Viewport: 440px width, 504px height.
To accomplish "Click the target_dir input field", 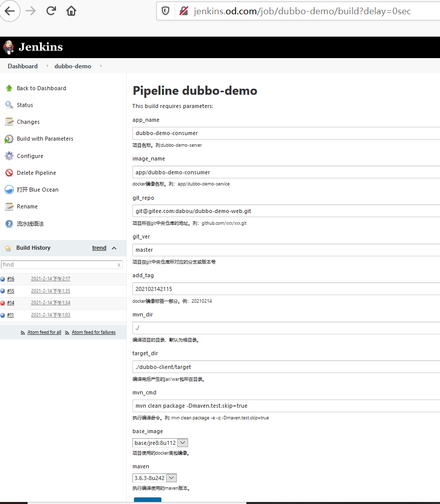I will [x=286, y=367].
